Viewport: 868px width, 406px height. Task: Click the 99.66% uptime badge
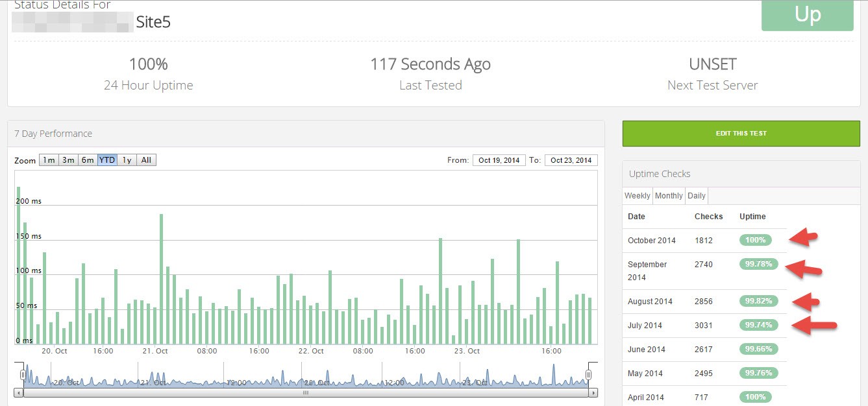tap(759, 349)
